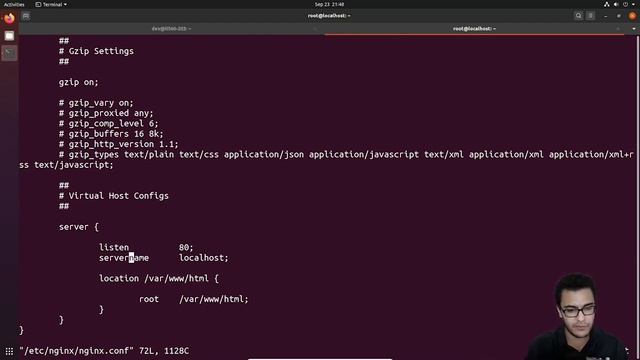Click the '# Gzip Settings' comment line
640x360 pixels.
[96, 51]
